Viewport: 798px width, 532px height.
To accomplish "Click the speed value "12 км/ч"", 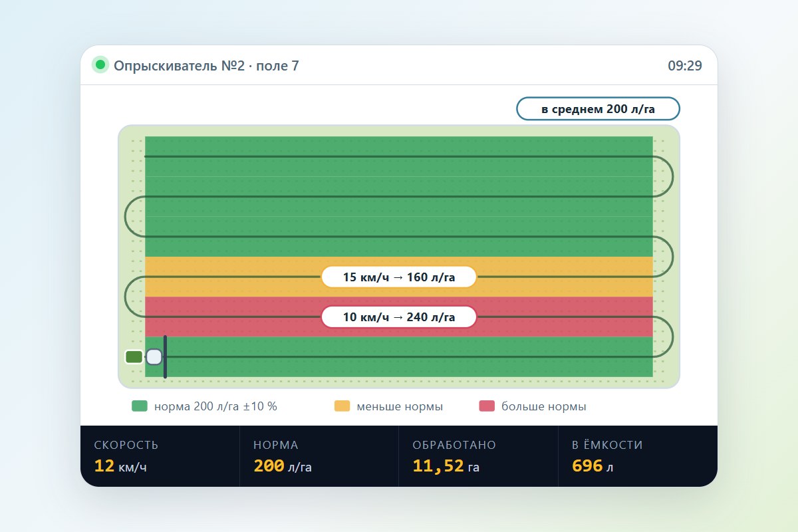I will pos(120,466).
